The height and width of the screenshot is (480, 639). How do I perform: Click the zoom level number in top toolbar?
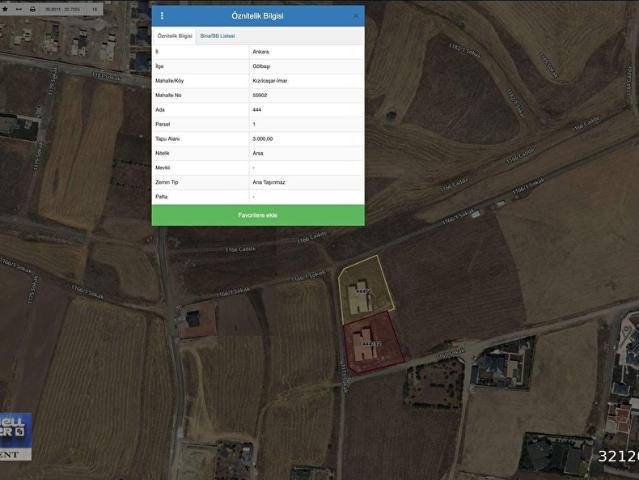(94, 8)
